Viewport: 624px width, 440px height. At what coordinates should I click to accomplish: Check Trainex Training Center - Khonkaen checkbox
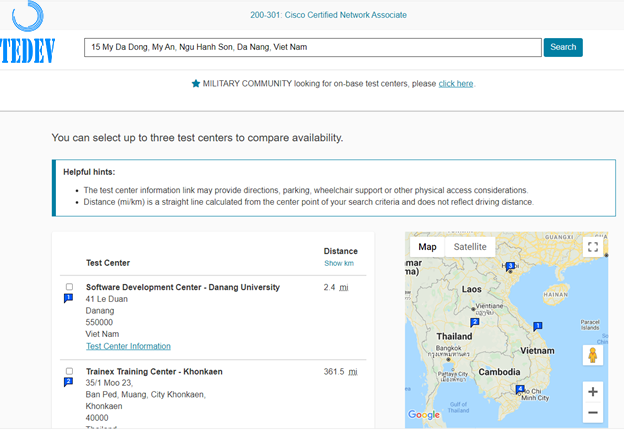pyautogui.click(x=69, y=371)
